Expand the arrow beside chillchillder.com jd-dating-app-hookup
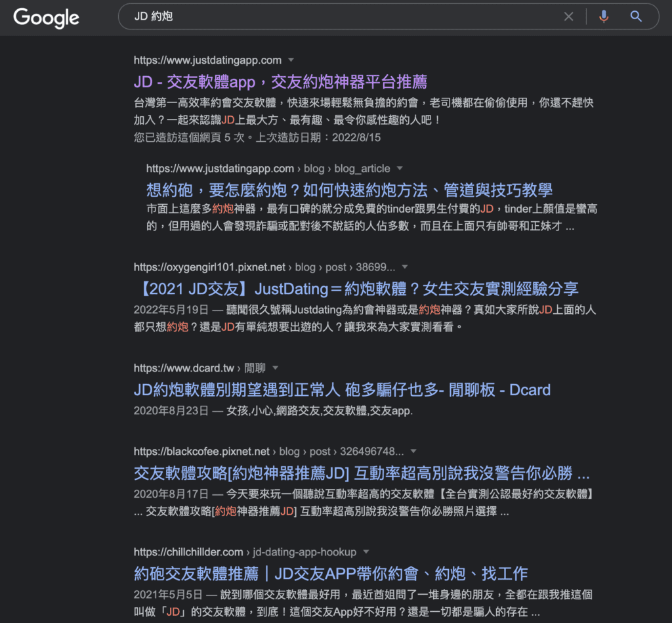 366,552
